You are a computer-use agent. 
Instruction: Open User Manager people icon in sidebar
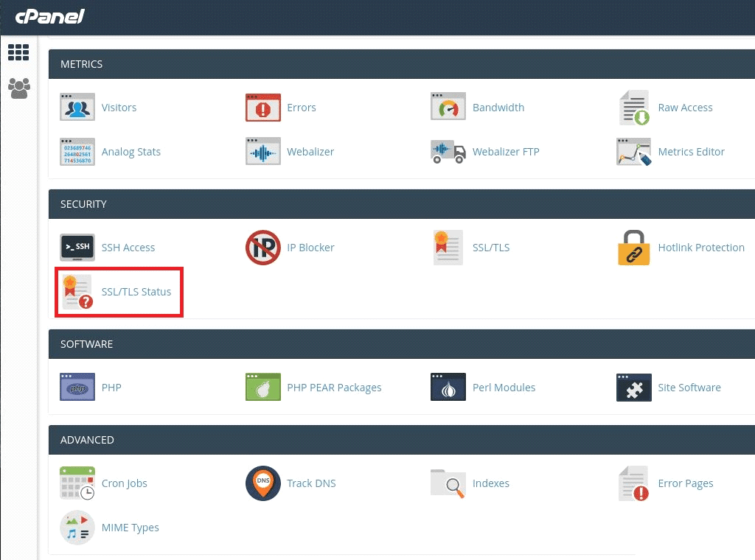18,88
